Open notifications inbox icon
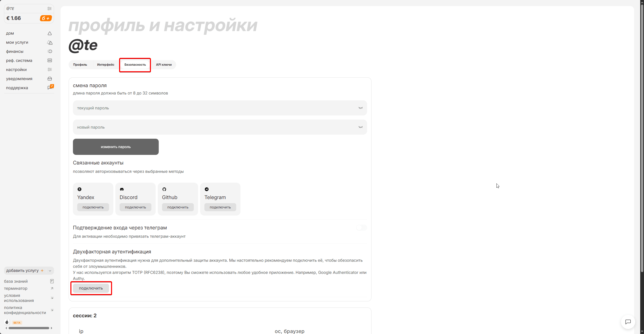644x334 pixels. pyautogui.click(x=50, y=79)
